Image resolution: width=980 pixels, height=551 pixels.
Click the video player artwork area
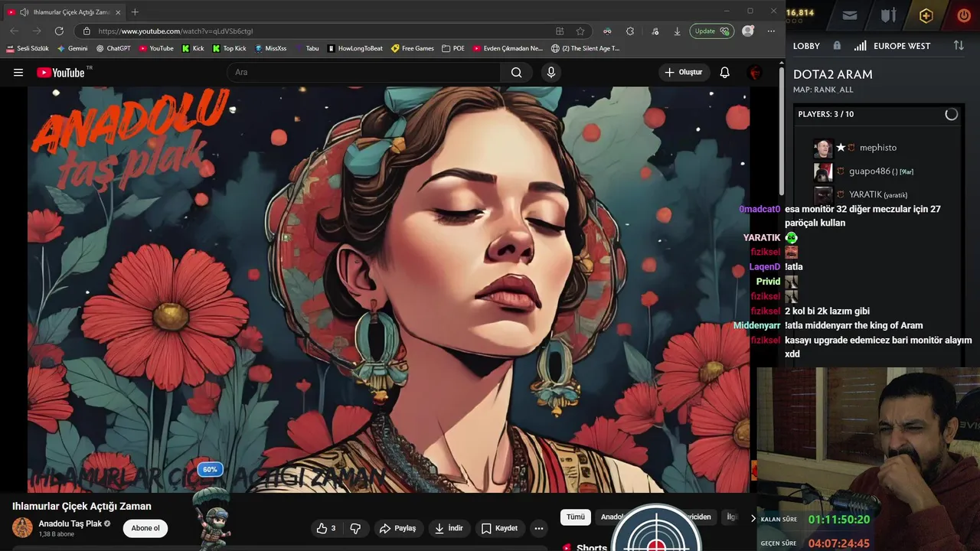[388, 289]
